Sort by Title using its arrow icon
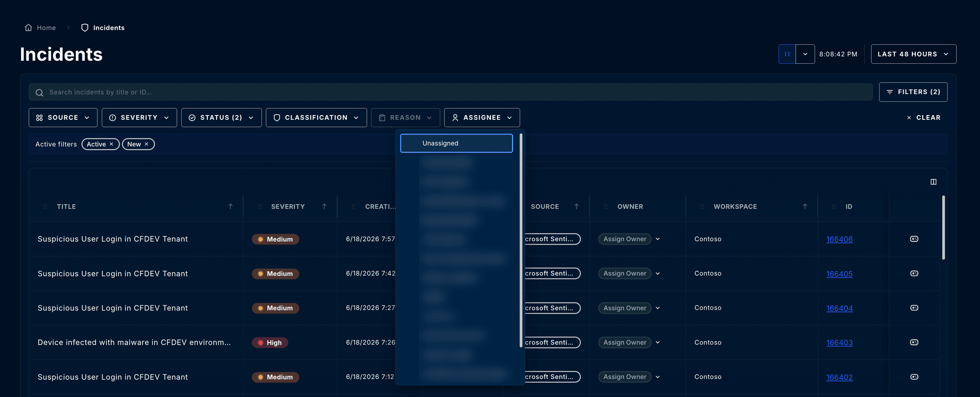Screen dimensions: 980x397 pos(230,207)
